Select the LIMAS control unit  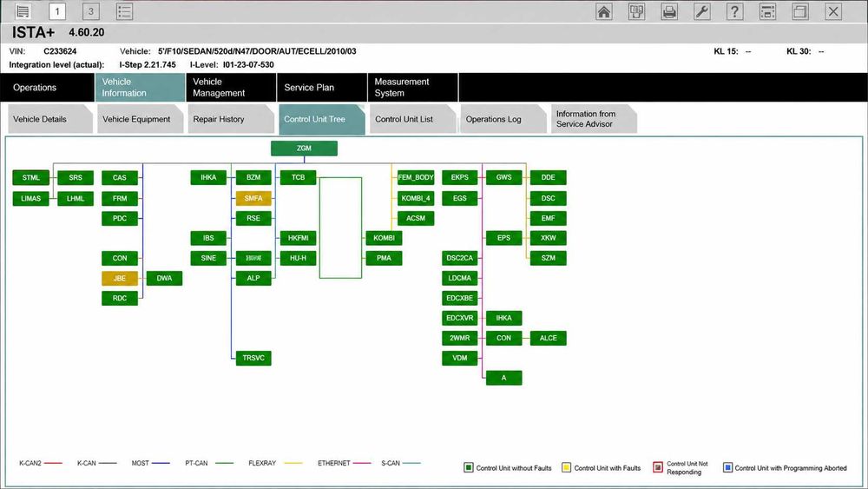(x=31, y=198)
